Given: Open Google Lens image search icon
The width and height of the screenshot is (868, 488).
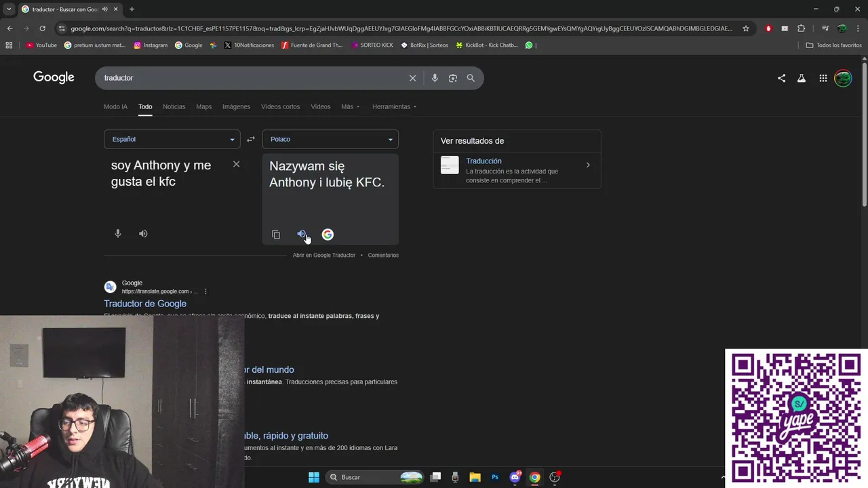Looking at the screenshot, I should click(x=453, y=78).
